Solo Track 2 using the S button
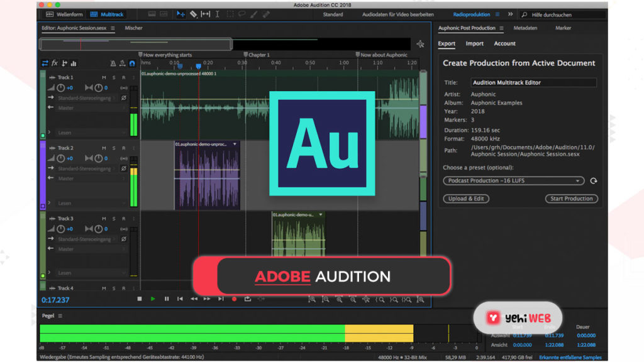Screen dimensions: 644x362 coord(114,148)
